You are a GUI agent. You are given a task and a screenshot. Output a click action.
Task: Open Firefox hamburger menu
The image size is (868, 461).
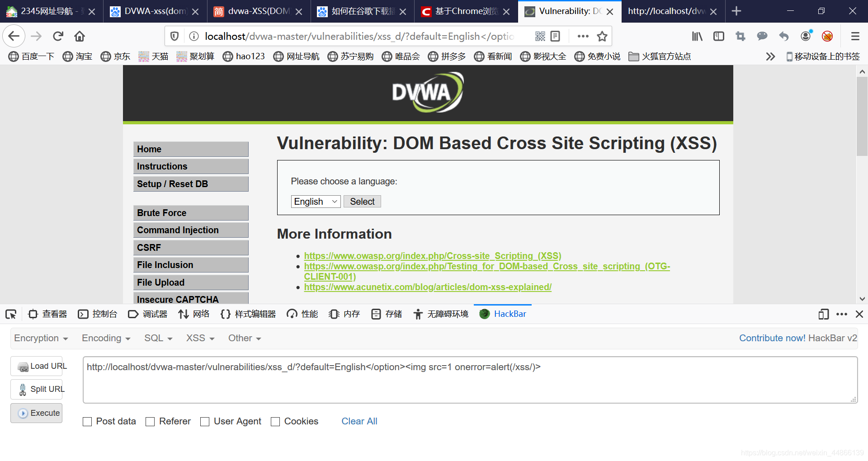855,36
